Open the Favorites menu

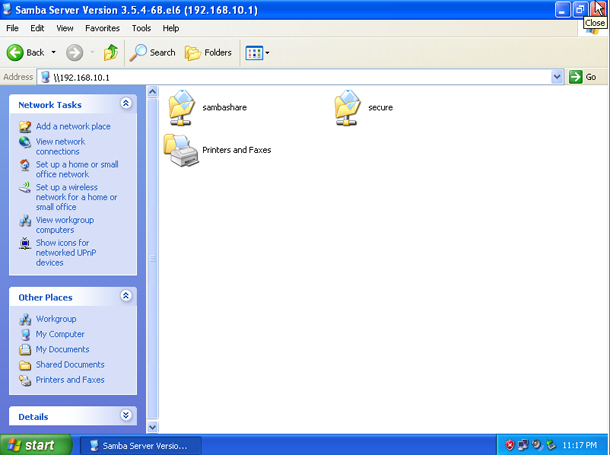tap(104, 29)
